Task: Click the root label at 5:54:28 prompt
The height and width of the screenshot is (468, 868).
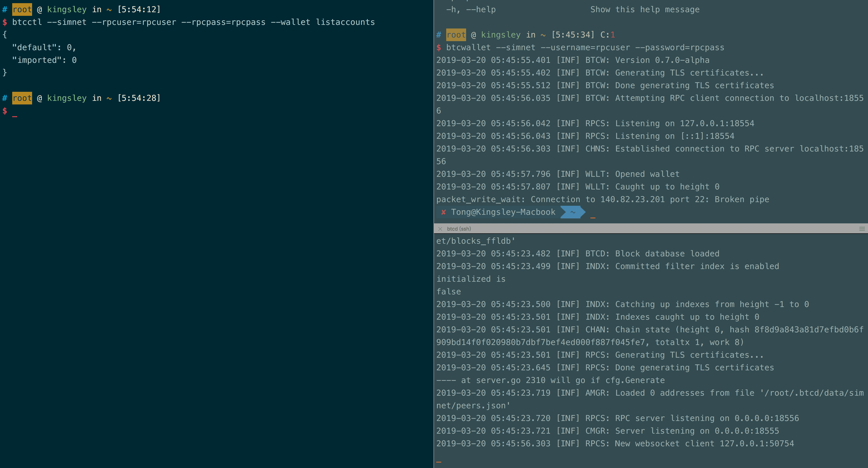Action: (x=22, y=98)
